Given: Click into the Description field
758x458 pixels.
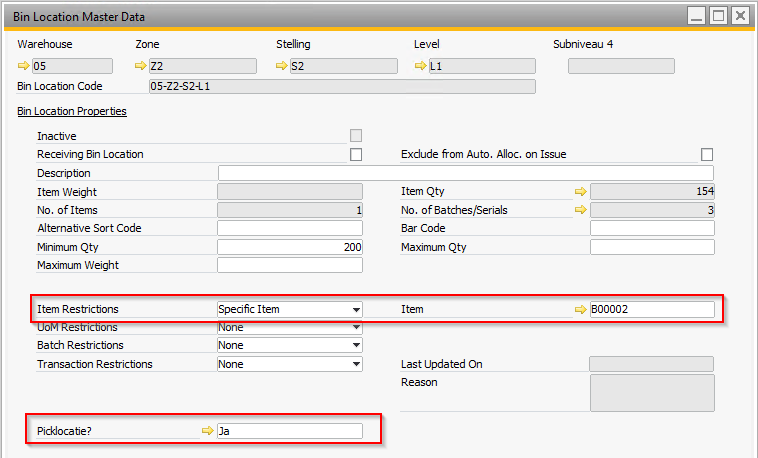Looking at the screenshot, I should (x=465, y=173).
